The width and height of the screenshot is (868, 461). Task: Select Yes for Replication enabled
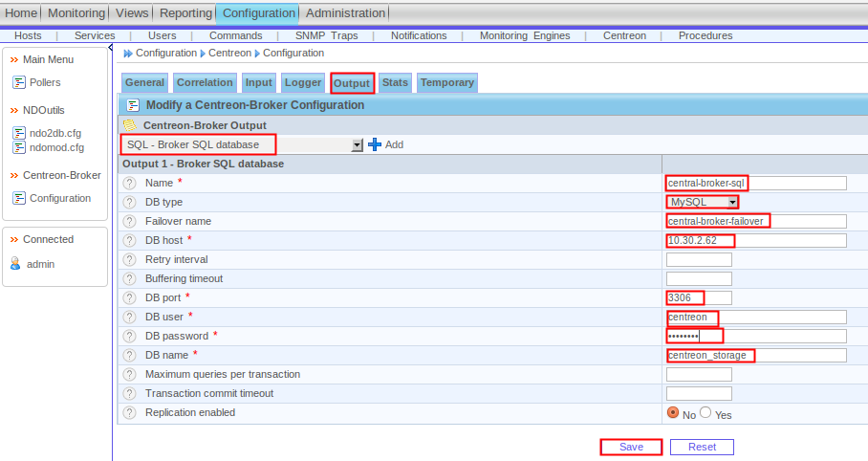[x=705, y=412]
